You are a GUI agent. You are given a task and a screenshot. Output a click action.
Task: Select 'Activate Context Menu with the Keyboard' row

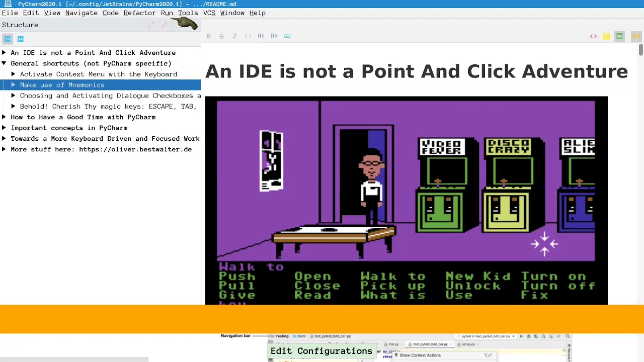[101, 74]
